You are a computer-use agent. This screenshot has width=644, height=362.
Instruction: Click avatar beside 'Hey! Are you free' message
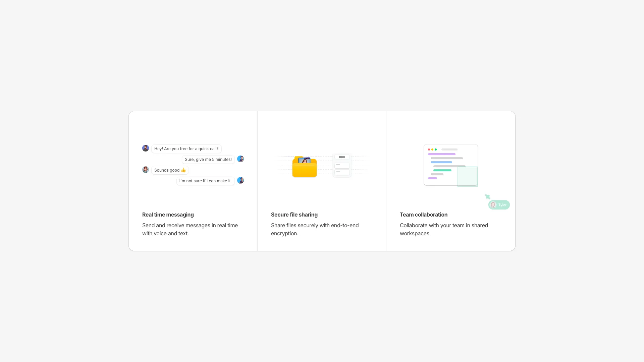145,148
